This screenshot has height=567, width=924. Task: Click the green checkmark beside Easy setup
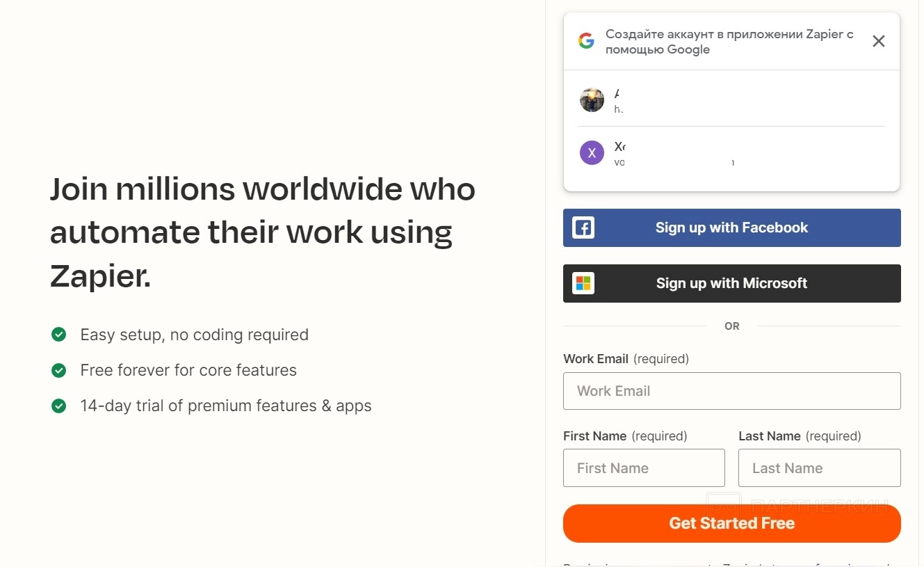pyautogui.click(x=59, y=335)
